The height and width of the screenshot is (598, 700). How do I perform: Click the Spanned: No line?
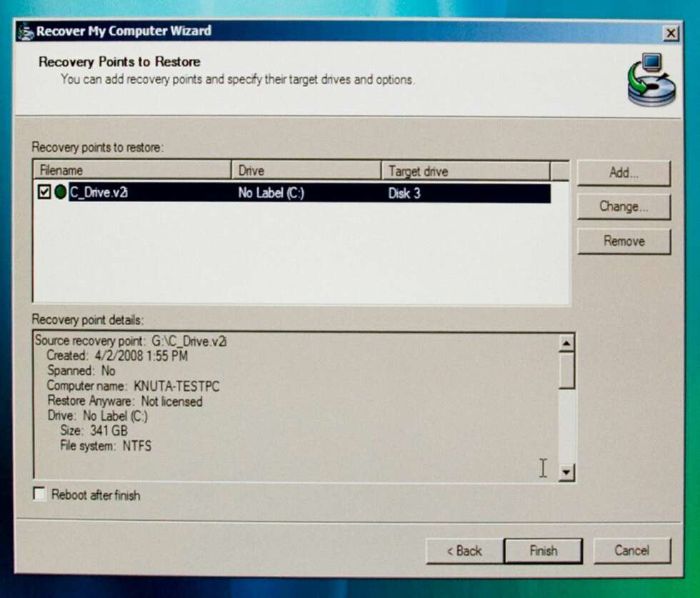(81, 371)
